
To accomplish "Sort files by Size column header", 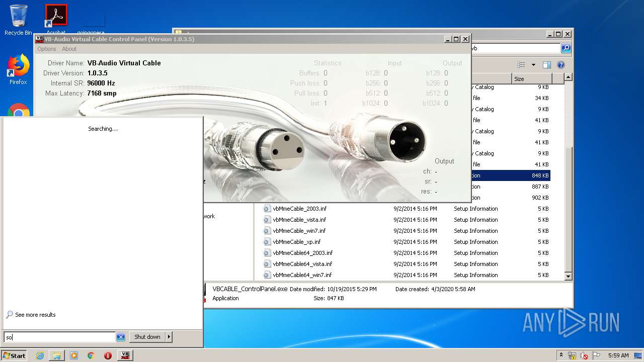I will pyautogui.click(x=532, y=79).
